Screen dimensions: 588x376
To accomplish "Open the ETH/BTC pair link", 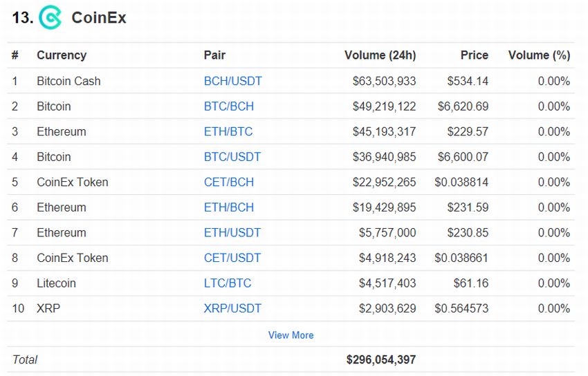I will 228,132.
